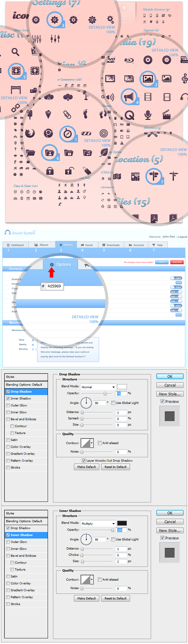
Task: Click the red DISCARD button
Action: coord(177,262)
